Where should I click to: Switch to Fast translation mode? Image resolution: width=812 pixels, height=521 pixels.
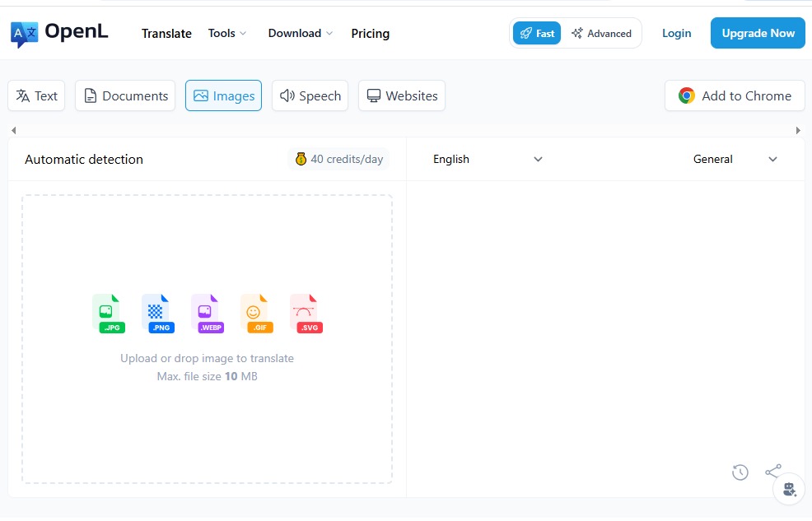pyautogui.click(x=537, y=34)
